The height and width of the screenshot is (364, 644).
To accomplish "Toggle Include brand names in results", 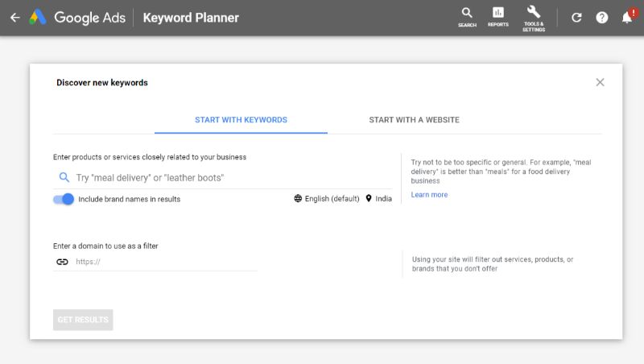I will click(64, 199).
